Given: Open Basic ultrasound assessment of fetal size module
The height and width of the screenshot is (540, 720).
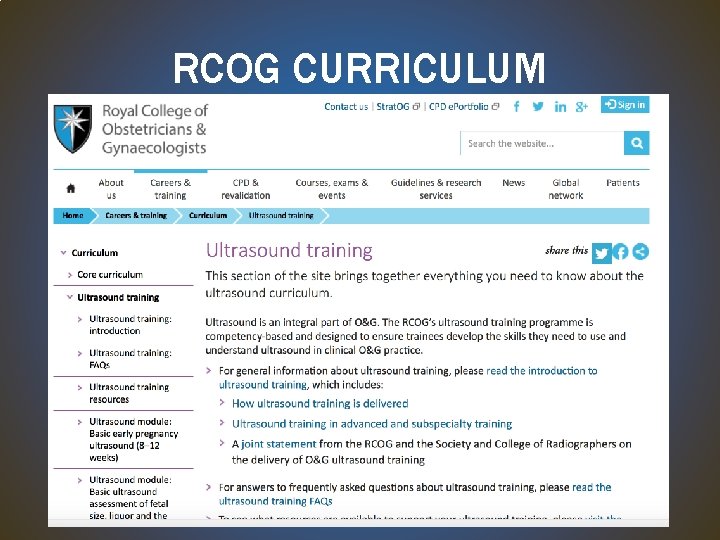Looking at the screenshot, I should [x=130, y=498].
